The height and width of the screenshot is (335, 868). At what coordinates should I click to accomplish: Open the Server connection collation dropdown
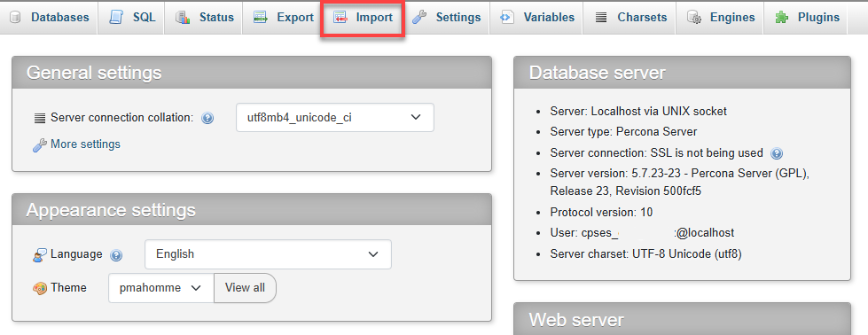(x=335, y=117)
